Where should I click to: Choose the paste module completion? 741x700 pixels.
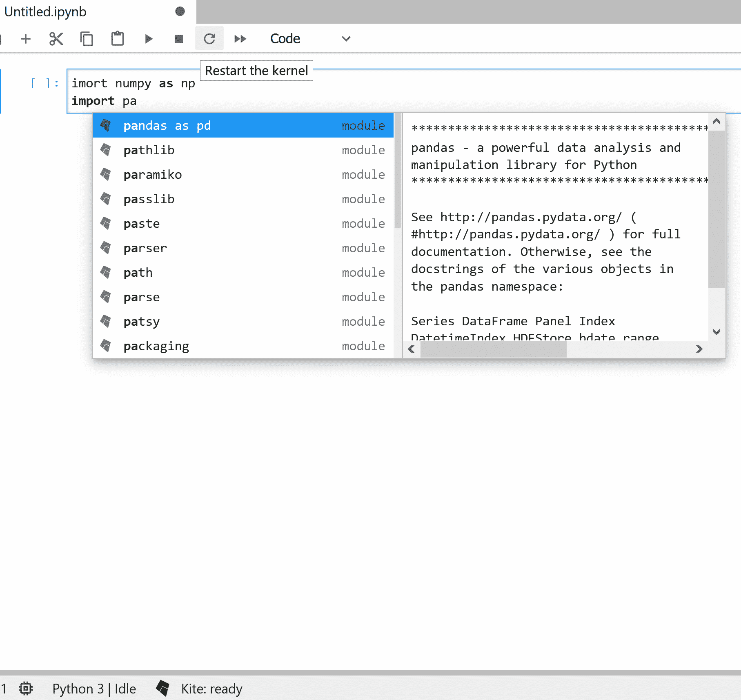pyautogui.click(x=243, y=223)
